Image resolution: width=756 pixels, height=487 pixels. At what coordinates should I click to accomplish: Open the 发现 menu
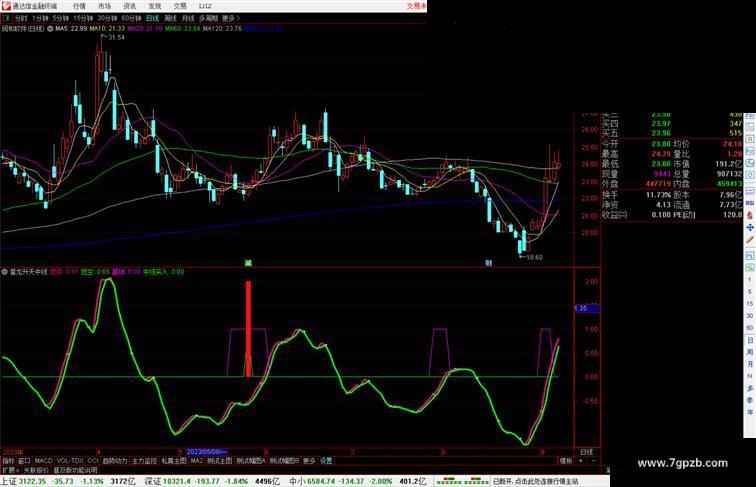click(x=154, y=6)
